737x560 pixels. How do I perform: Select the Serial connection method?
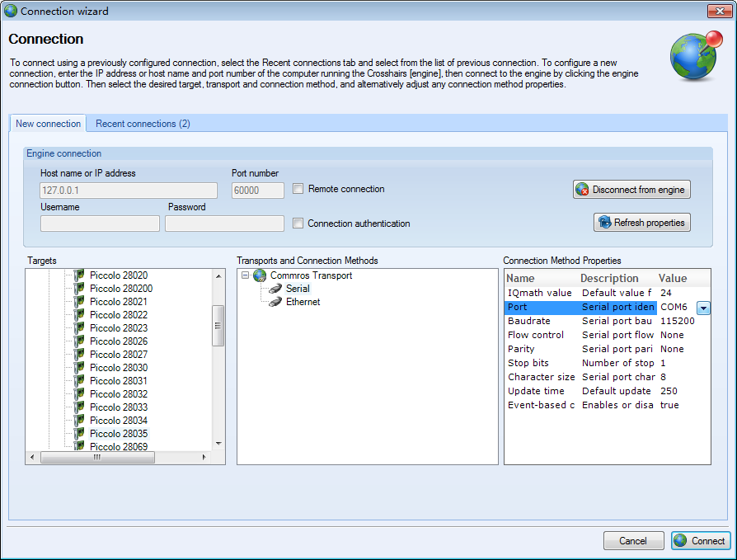(298, 289)
